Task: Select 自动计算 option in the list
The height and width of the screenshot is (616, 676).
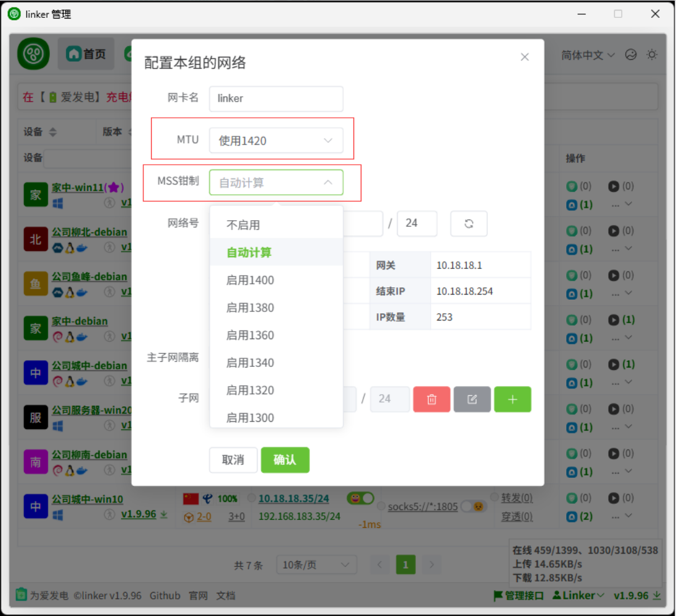Action: tap(276, 252)
